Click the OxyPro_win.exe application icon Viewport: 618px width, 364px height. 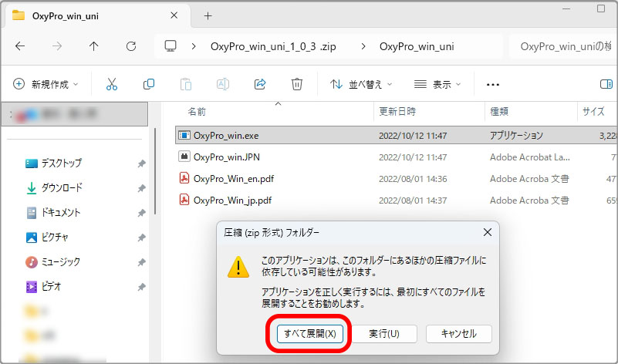point(184,135)
